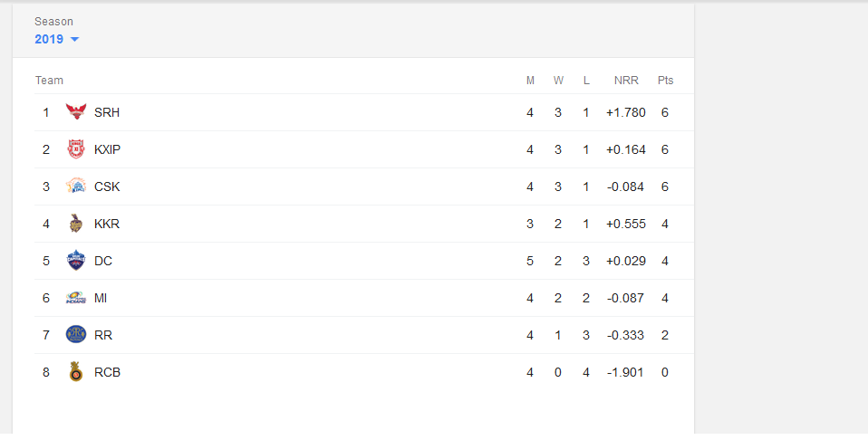Click the W column header
868x440 pixels.
point(558,81)
